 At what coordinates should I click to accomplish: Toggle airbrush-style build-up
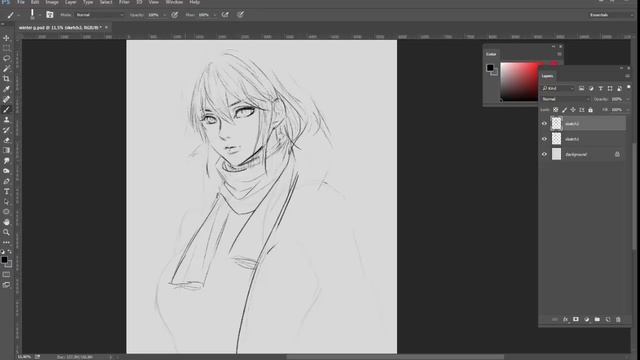coord(225,15)
